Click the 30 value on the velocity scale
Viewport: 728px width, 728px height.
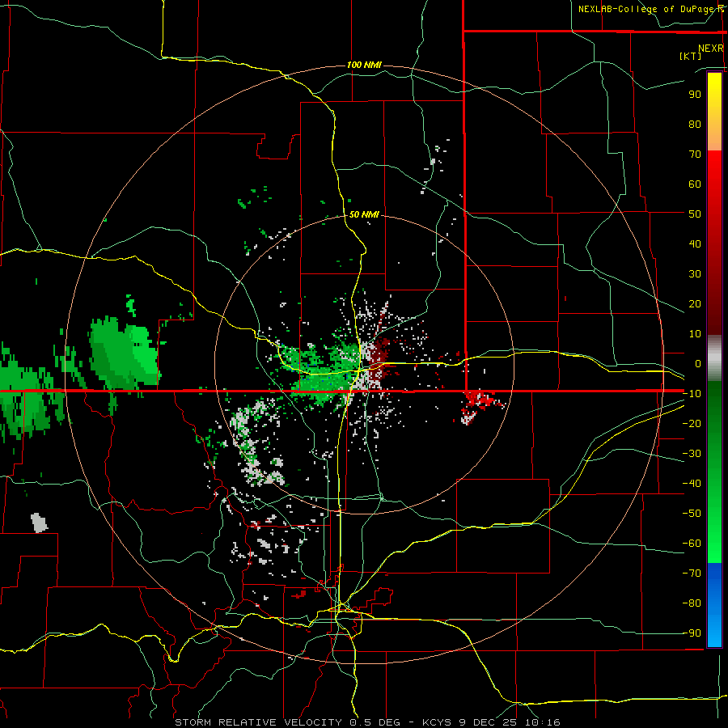point(695,274)
